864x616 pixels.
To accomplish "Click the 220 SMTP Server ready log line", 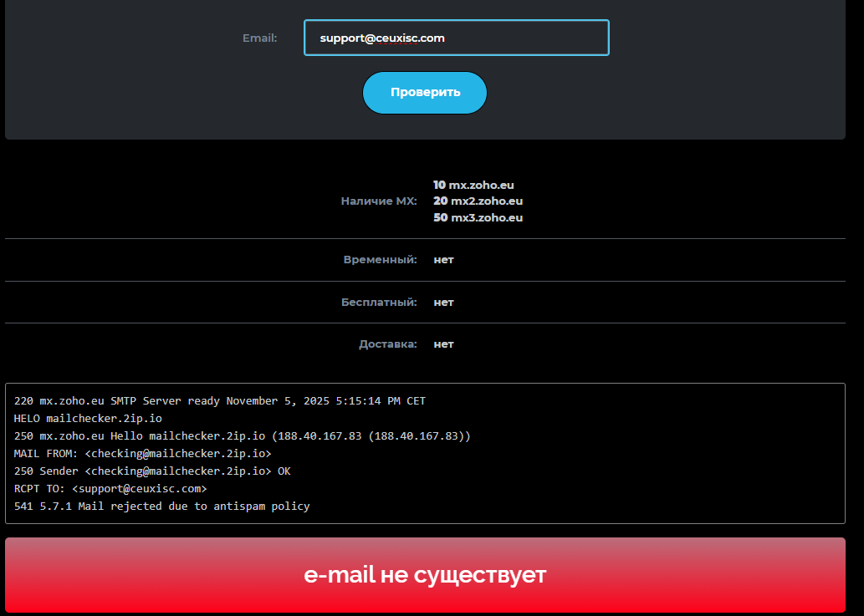I will pos(219,400).
